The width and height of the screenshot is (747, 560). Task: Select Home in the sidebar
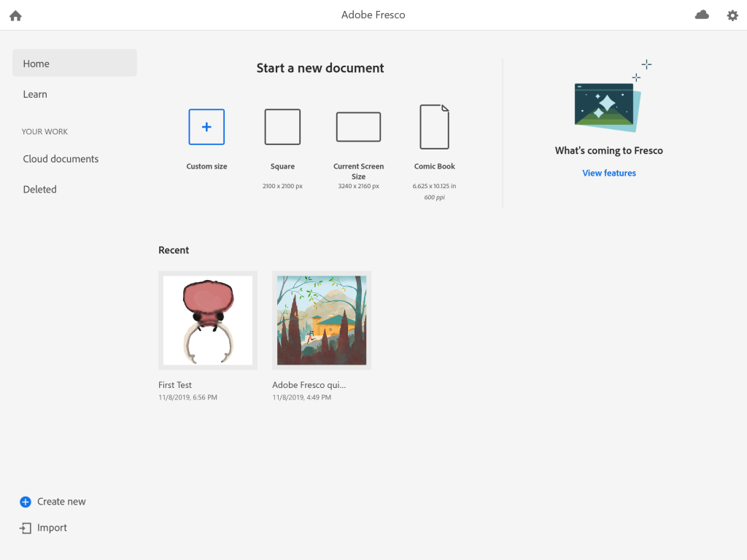[75, 63]
